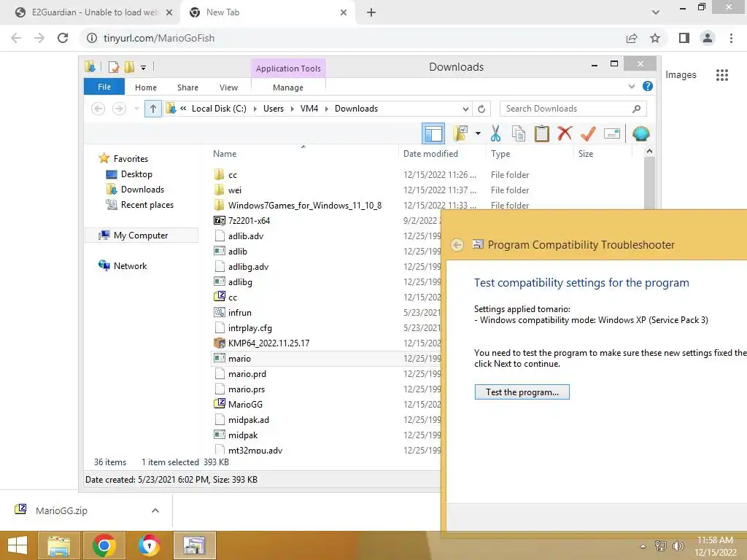This screenshot has width=747, height=560.
Task: Click Test the program button
Action: click(522, 392)
